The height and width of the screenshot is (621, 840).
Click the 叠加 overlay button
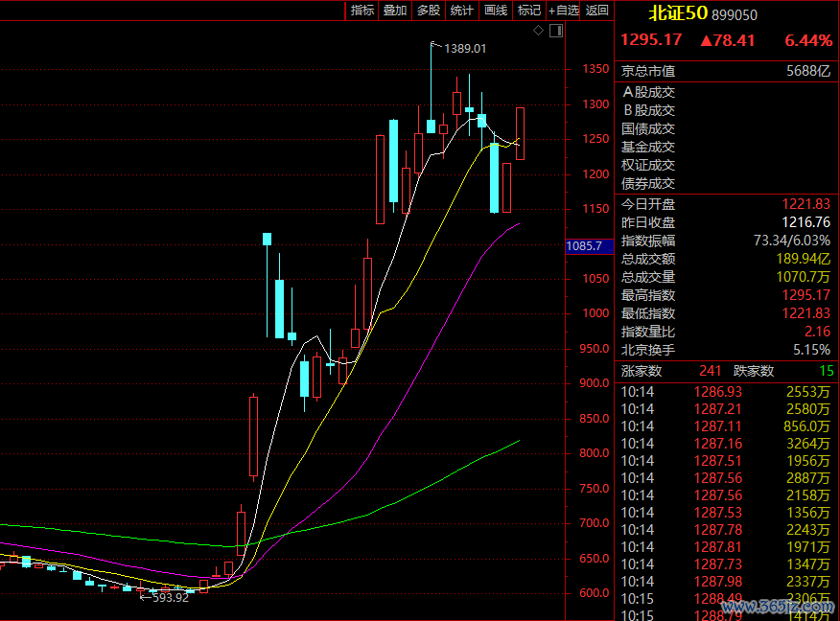click(395, 11)
